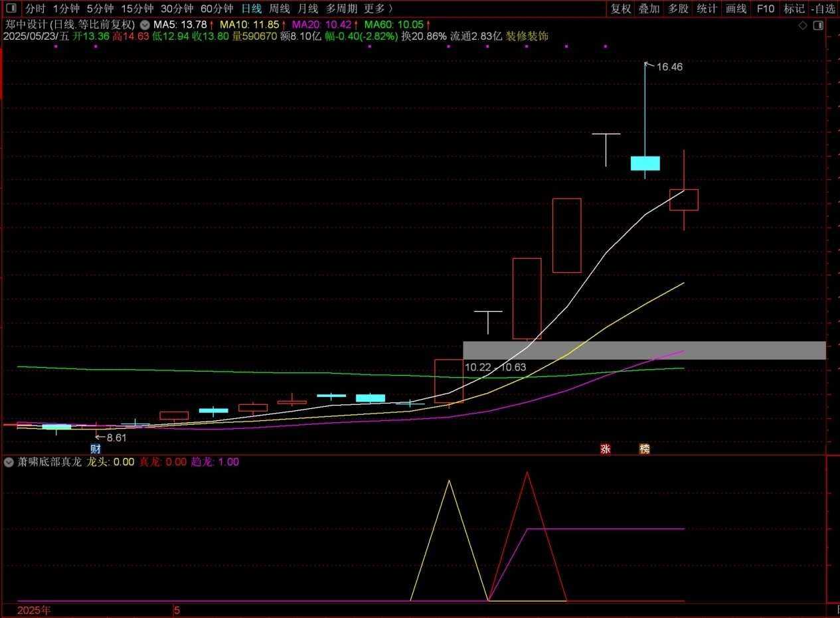Click the 换20.86% turnover value
The image size is (840, 618).
[424, 36]
